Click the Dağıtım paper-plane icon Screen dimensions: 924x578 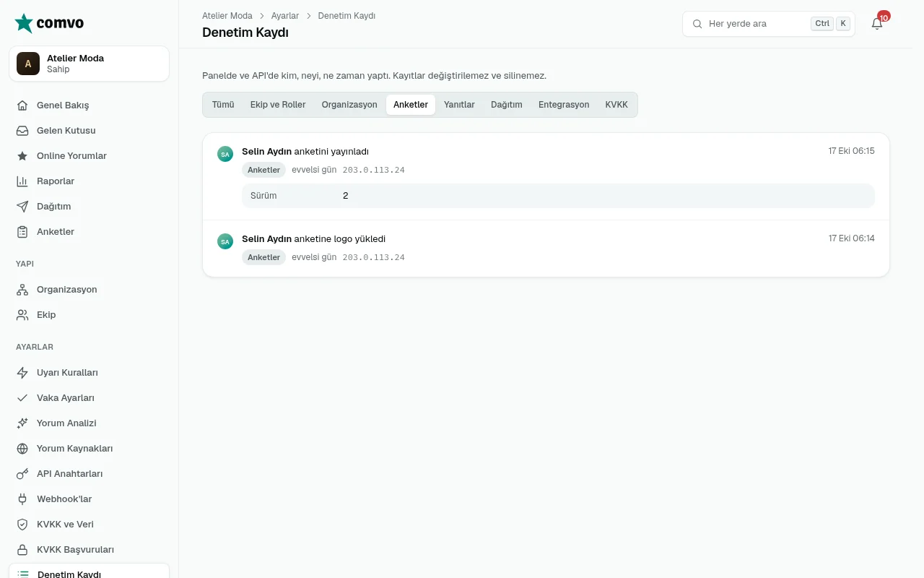(x=22, y=207)
